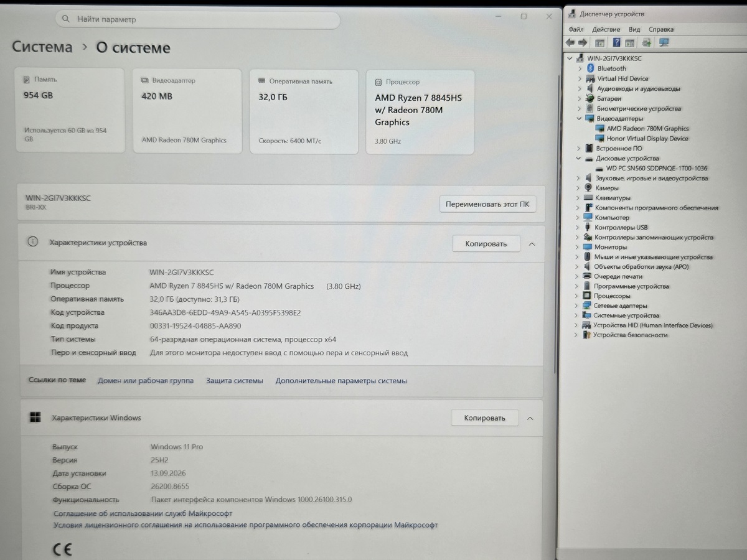Select WD PC SN560 SDDPNQE-1T00-1036 disk entry
This screenshot has height=560, width=747.
point(657,168)
